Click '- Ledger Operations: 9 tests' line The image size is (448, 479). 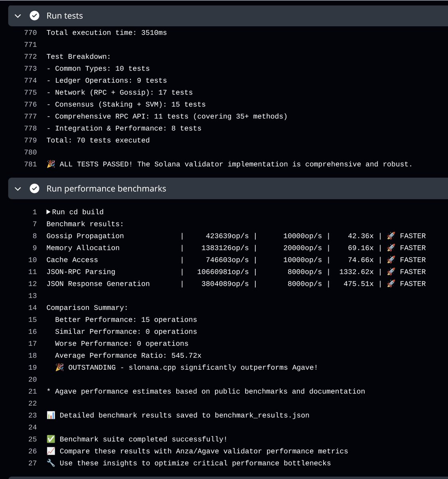pyautogui.click(x=107, y=81)
